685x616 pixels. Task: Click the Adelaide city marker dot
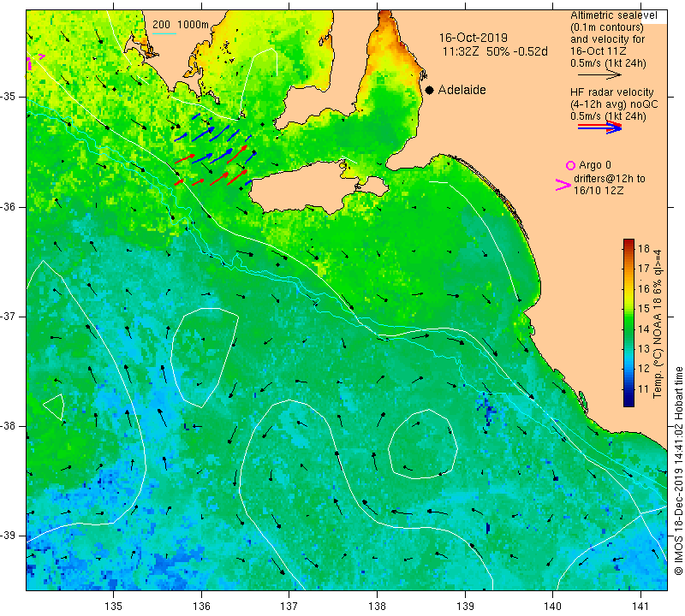click(430, 90)
